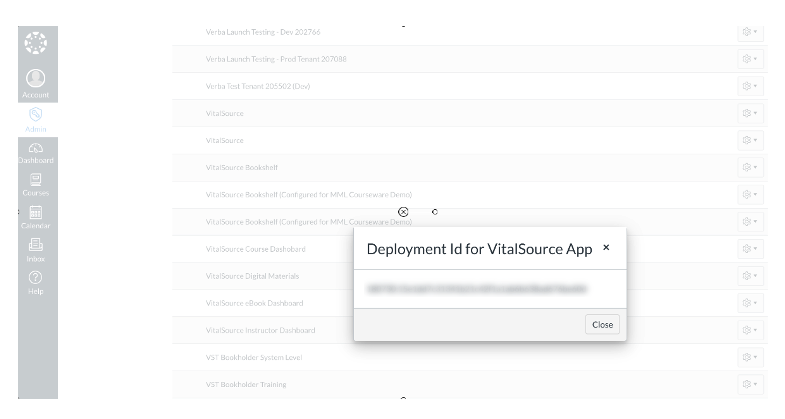Click the Close button in the dialog
The height and width of the screenshot is (419, 785).
point(602,324)
